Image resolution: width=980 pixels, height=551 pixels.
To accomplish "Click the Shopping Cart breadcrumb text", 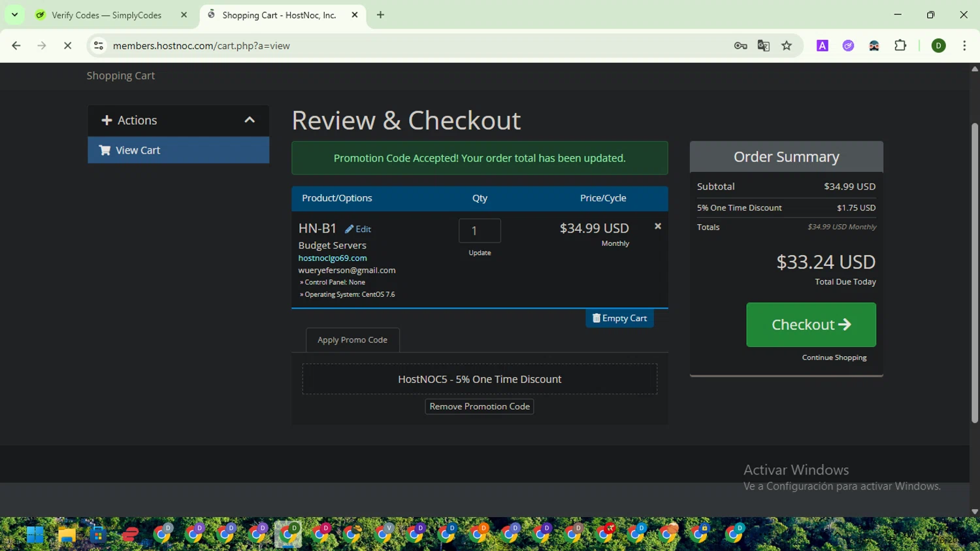I will (121, 76).
